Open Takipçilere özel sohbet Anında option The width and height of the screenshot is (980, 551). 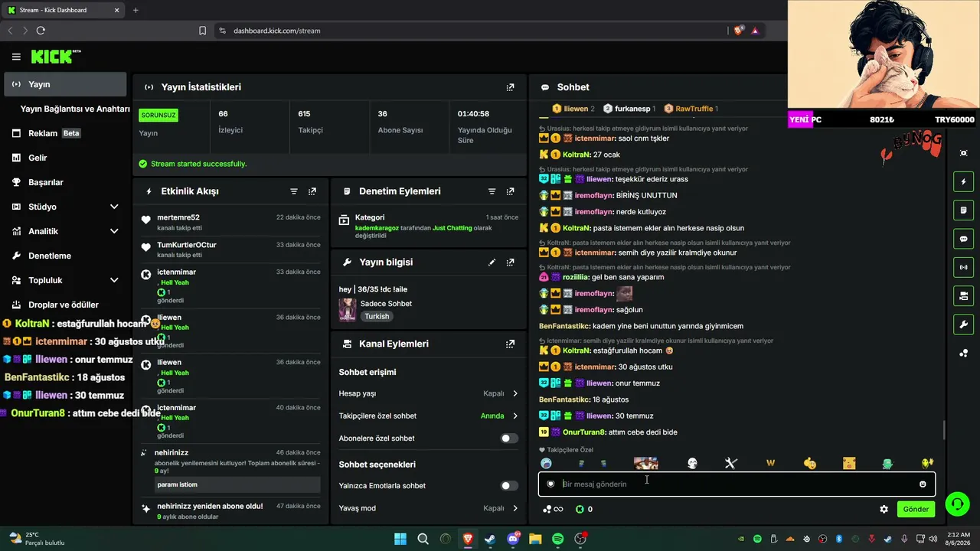499,416
